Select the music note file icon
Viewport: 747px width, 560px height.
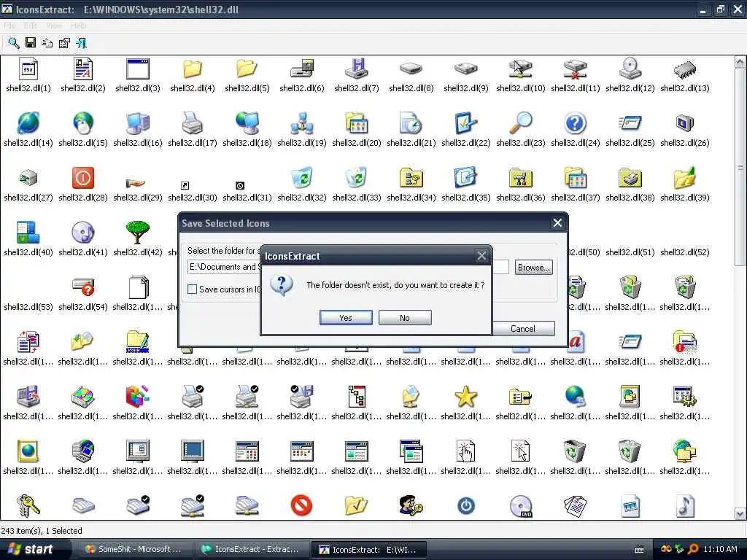(x=684, y=506)
